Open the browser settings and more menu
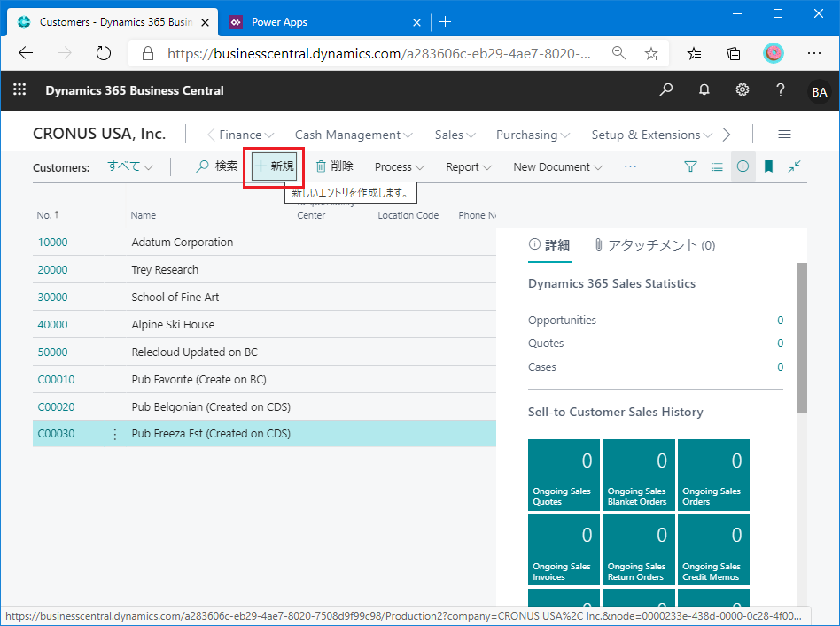Image resolution: width=840 pixels, height=626 pixels. click(814, 53)
